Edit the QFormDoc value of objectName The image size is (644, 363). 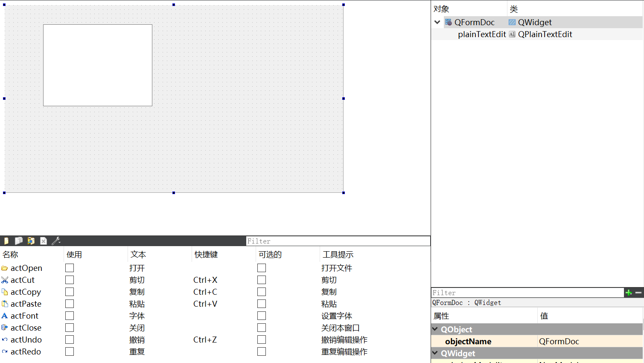pos(590,341)
